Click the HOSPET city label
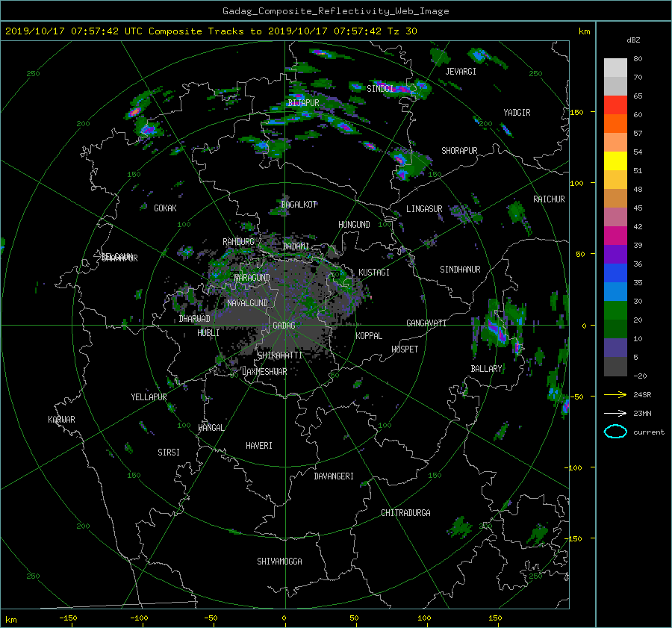The width and height of the screenshot is (672, 628). click(405, 349)
